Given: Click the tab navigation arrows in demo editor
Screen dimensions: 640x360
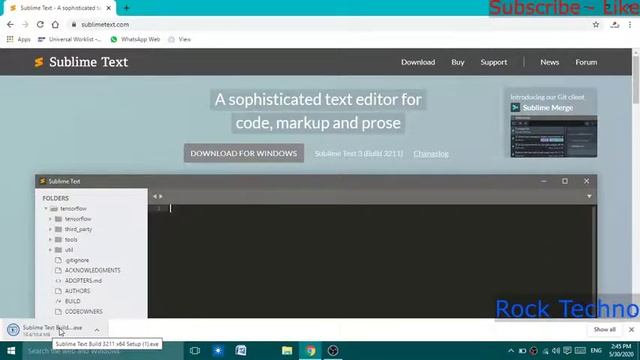Looking at the screenshot, I should (x=158, y=196).
